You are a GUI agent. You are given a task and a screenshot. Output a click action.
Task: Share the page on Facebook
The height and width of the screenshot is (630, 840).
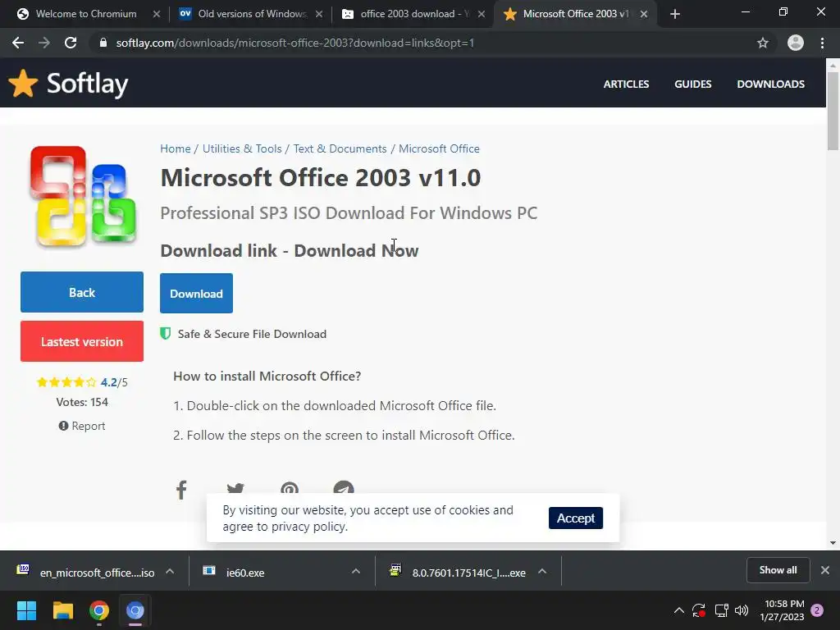pyautogui.click(x=181, y=489)
